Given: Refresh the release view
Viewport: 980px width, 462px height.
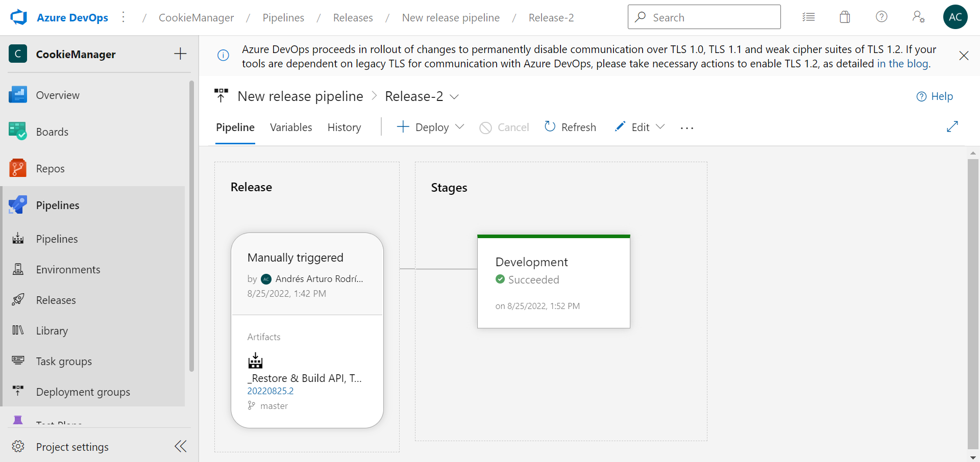Looking at the screenshot, I should (x=570, y=127).
